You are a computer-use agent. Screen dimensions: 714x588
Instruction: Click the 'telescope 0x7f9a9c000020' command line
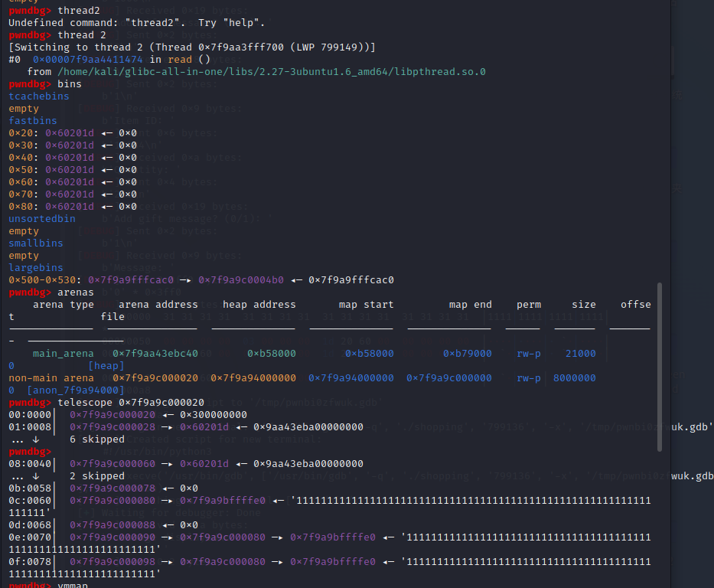[131, 403]
